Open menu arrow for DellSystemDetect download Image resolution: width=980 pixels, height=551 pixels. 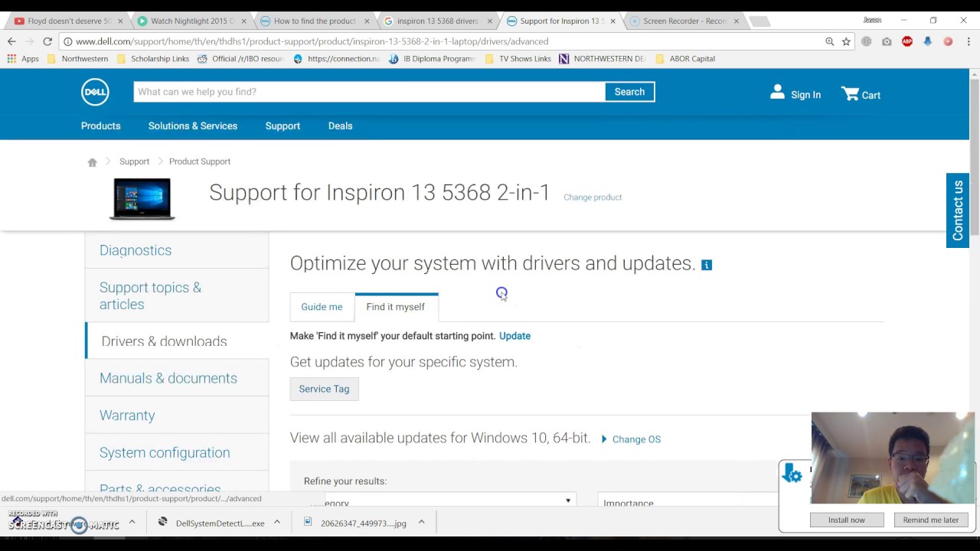277,523
